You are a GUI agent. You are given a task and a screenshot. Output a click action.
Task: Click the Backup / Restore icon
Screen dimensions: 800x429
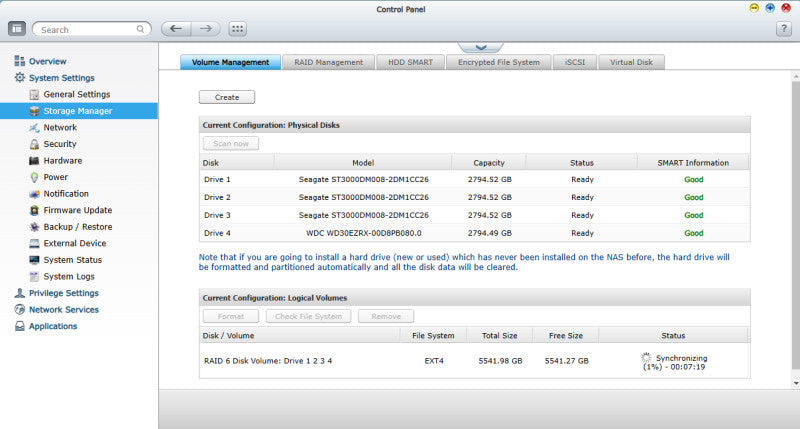tap(34, 227)
